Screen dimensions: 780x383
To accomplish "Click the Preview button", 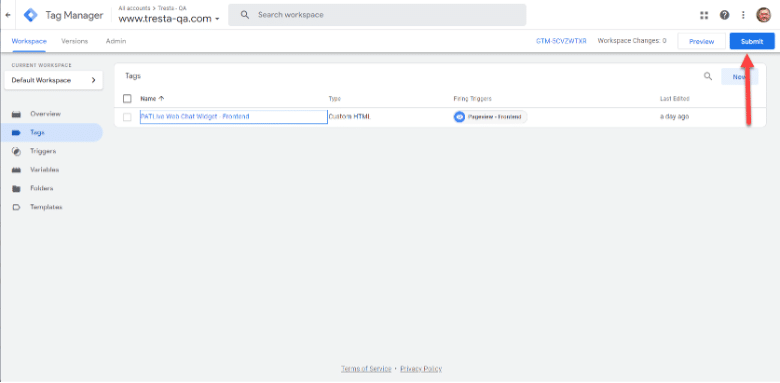I will [x=701, y=41].
